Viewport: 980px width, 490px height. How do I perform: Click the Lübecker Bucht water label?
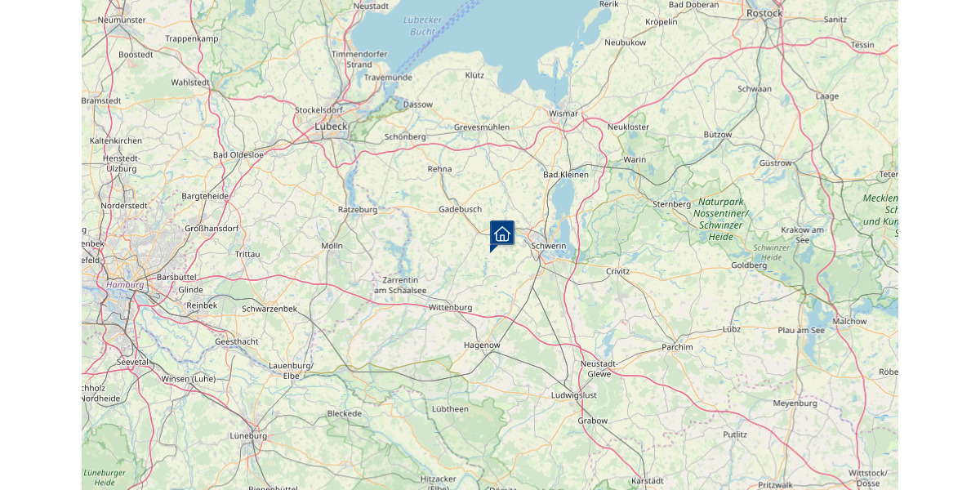pyautogui.click(x=423, y=25)
